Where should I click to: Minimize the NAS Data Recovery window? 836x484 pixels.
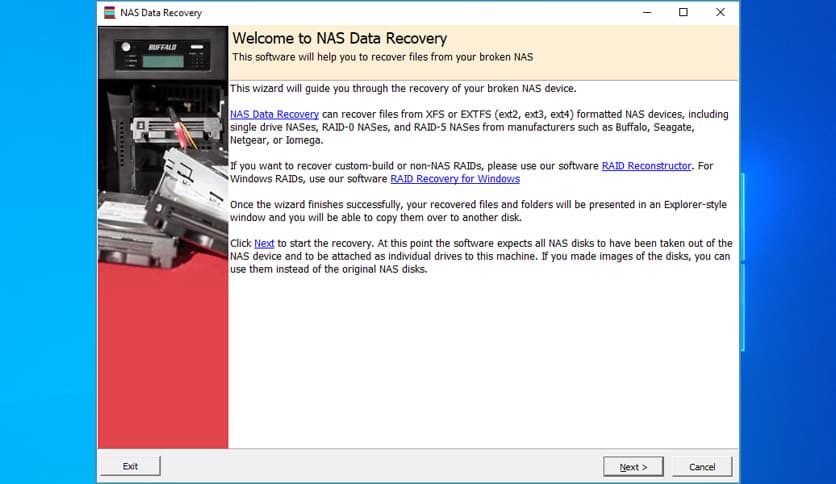pos(647,12)
